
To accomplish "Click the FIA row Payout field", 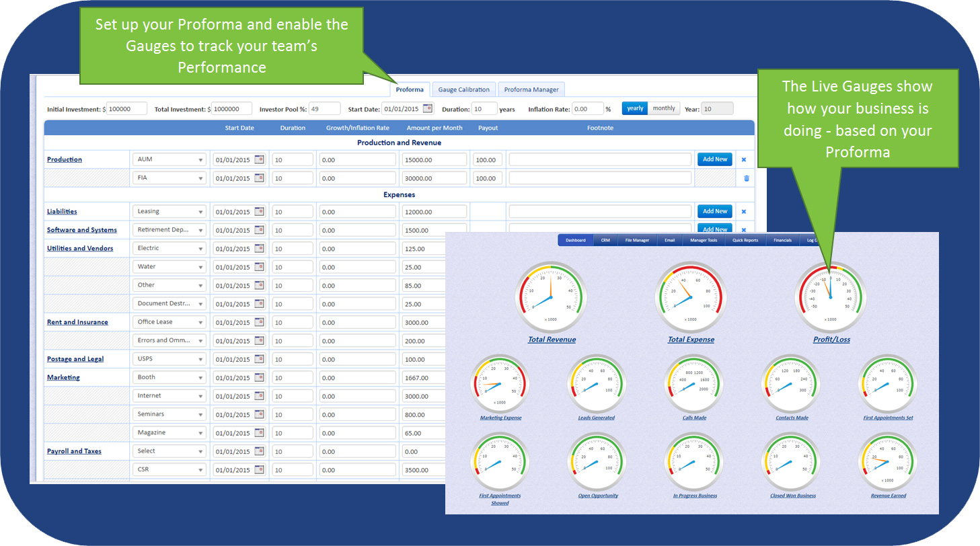I will point(488,178).
